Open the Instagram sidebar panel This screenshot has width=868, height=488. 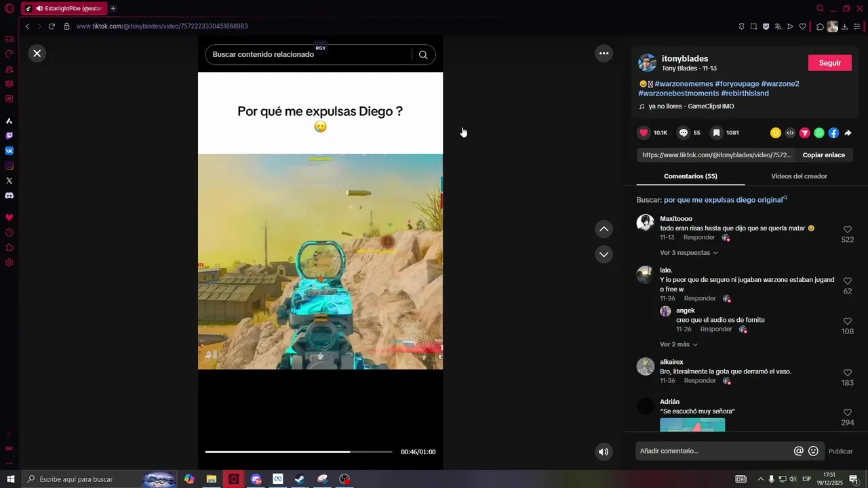(9, 165)
